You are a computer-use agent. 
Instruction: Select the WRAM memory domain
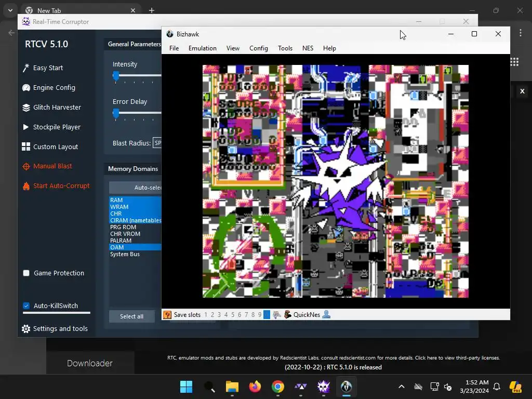click(x=135, y=207)
